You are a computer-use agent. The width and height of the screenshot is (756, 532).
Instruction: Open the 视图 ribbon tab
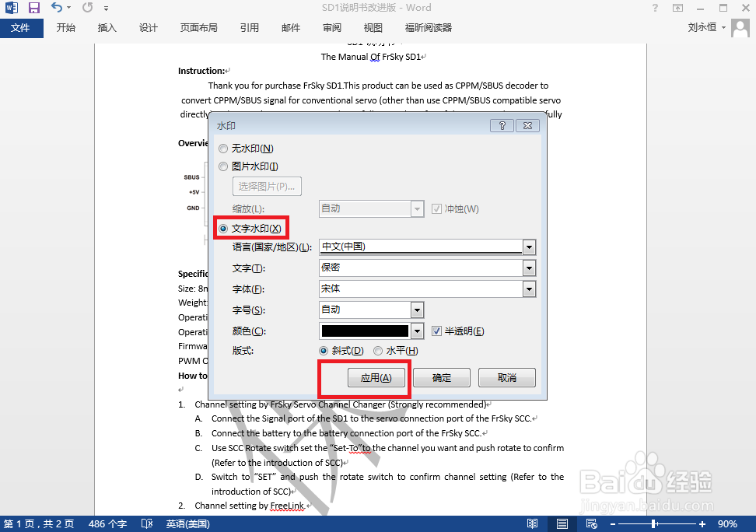pyautogui.click(x=373, y=28)
